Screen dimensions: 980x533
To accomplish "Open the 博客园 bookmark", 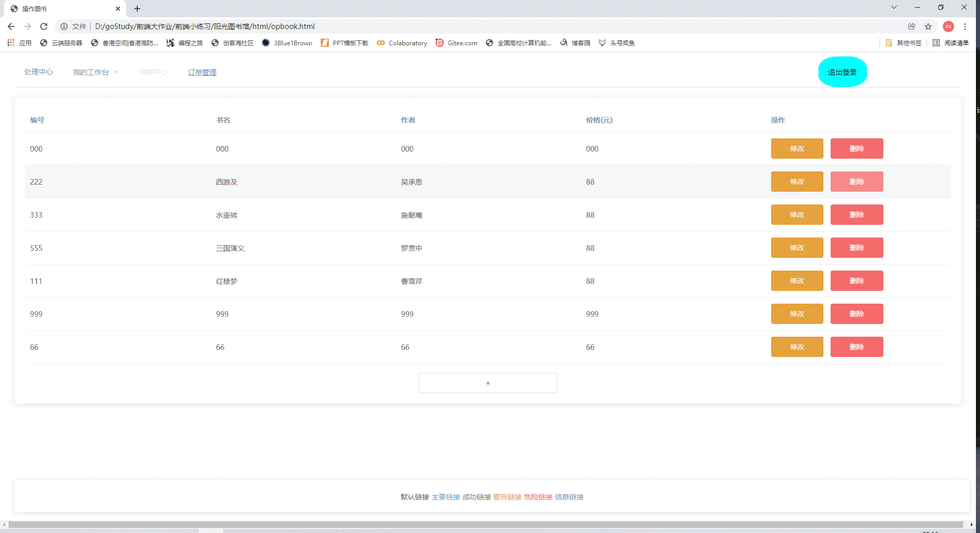I will pos(575,43).
